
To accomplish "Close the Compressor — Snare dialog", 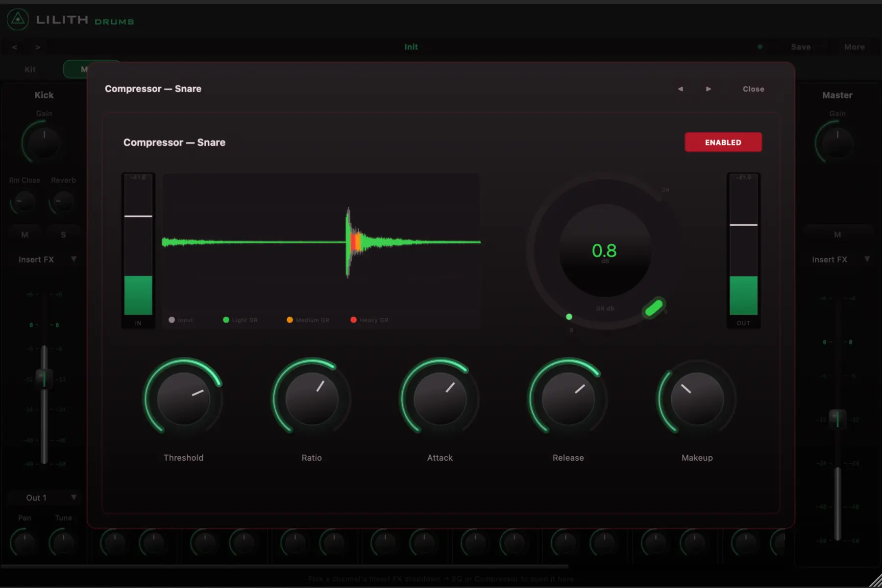I will (x=753, y=89).
